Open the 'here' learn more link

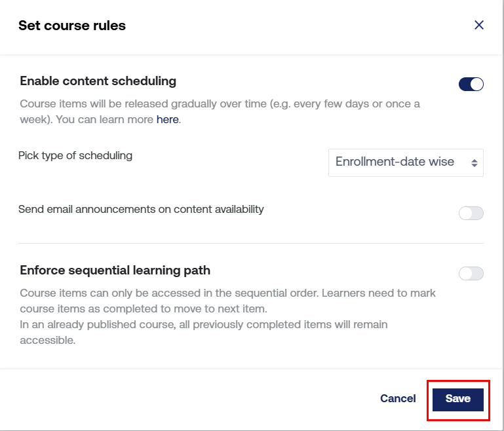point(167,120)
